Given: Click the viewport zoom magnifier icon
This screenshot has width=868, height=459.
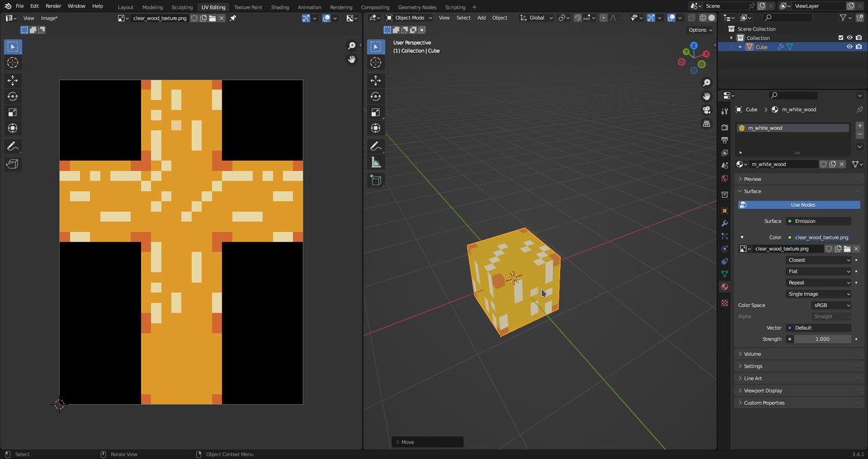Looking at the screenshot, I should (707, 83).
